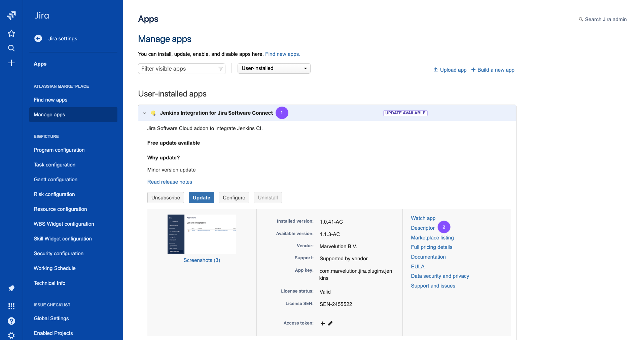The image size is (644, 340).
Task: Open Support and issues link
Action: click(433, 286)
